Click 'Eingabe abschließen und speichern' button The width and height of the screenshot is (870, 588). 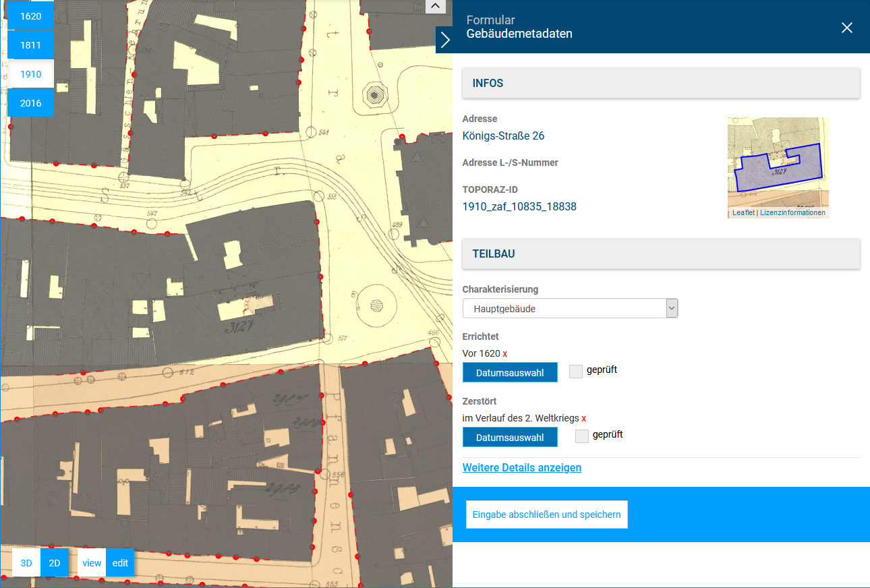click(546, 514)
